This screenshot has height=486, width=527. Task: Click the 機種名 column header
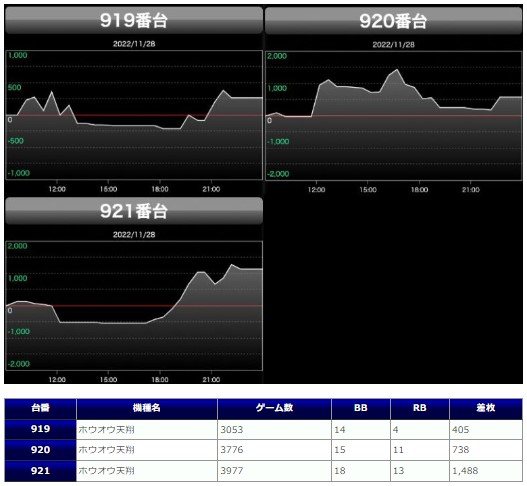(147, 408)
